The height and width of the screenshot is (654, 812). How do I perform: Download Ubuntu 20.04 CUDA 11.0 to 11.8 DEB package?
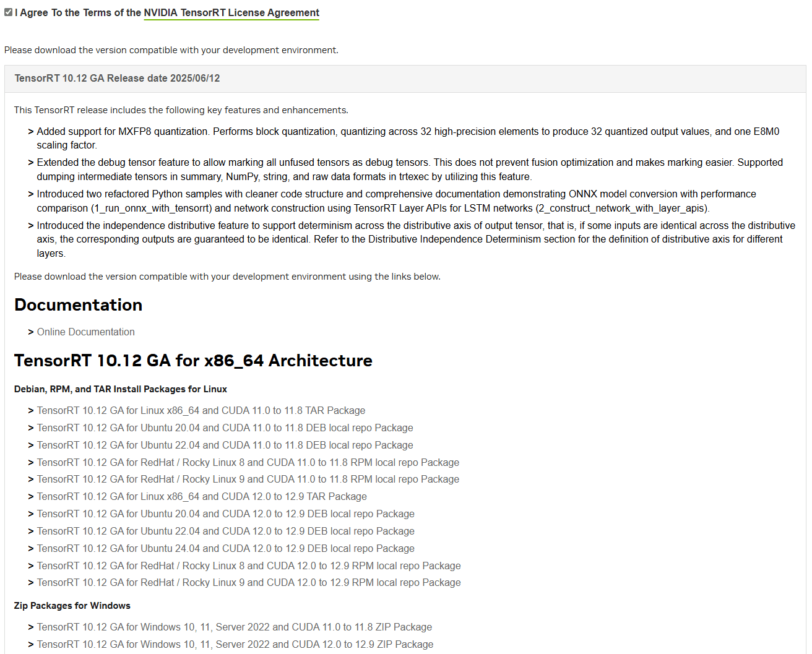(x=225, y=428)
